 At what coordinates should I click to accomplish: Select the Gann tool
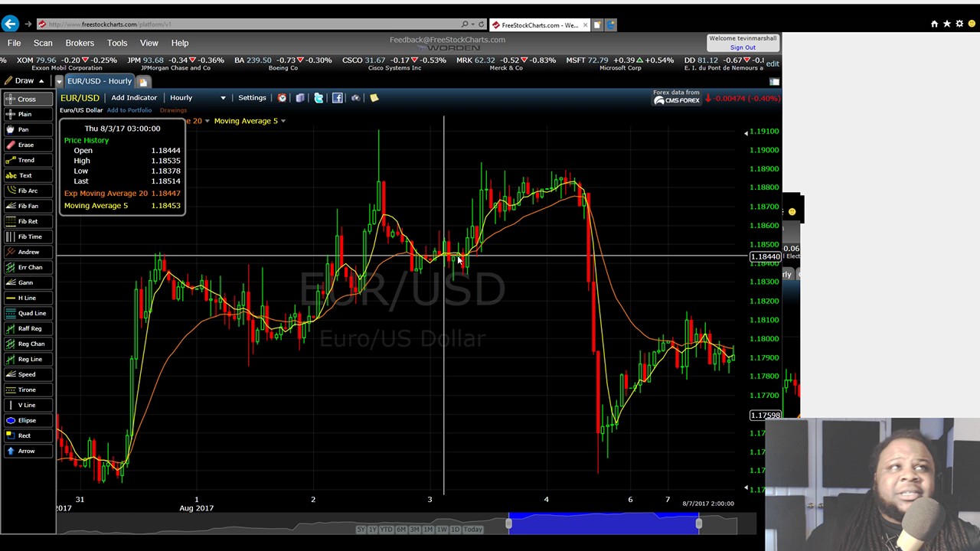coord(28,282)
